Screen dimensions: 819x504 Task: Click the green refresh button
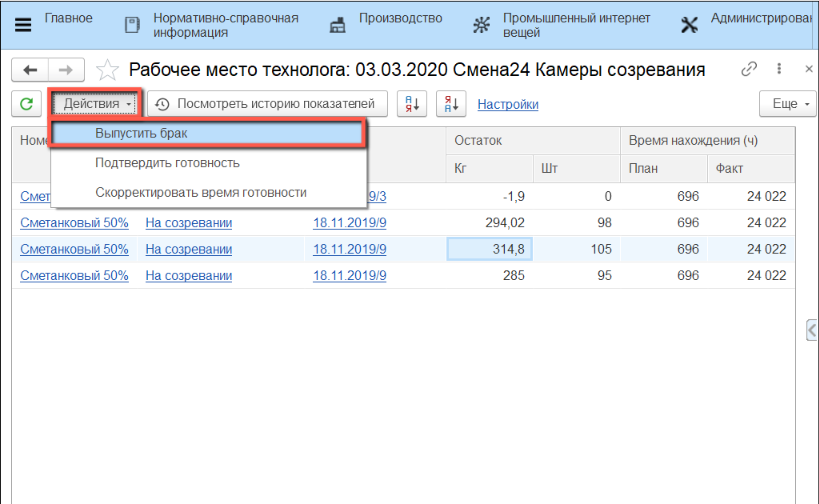click(x=27, y=104)
